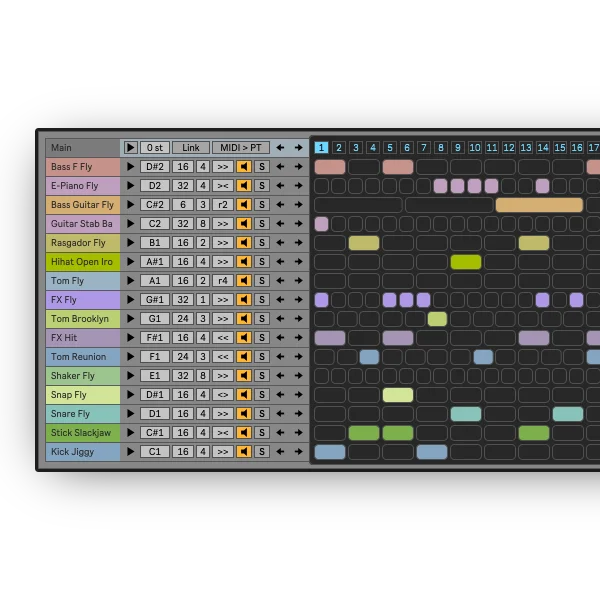Toggle first teal step of Snare Fly
Viewport: 600px width, 600px height.
pyautogui.click(x=466, y=414)
